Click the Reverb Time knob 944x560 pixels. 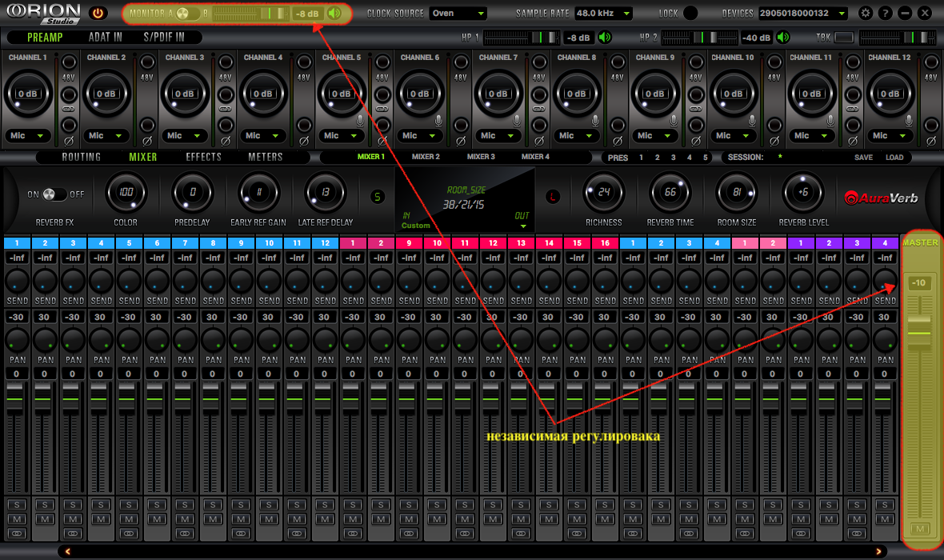pos(670,193)
